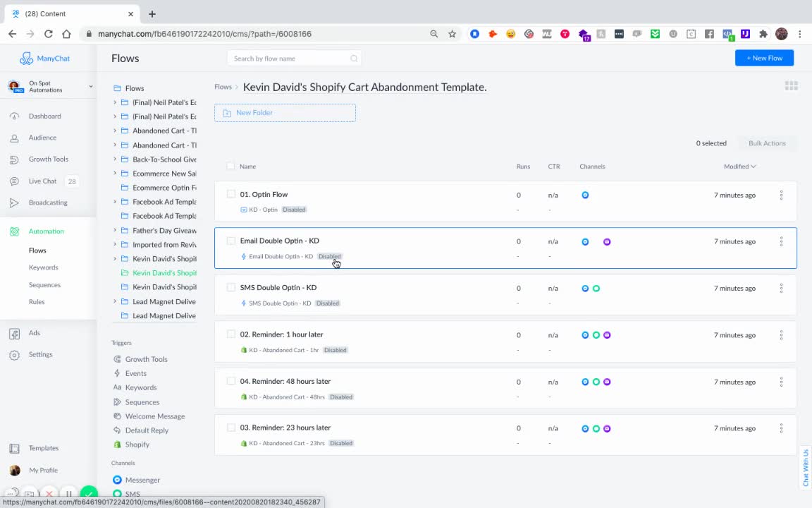Click the Broadcasting sidebar icon

[x=14, y=203]
